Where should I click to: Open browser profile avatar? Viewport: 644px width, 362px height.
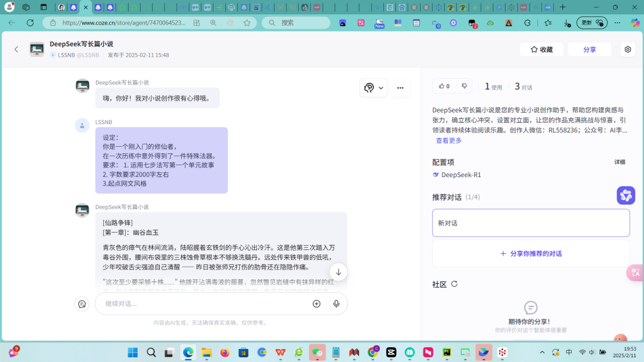click(x=9, y=7)
